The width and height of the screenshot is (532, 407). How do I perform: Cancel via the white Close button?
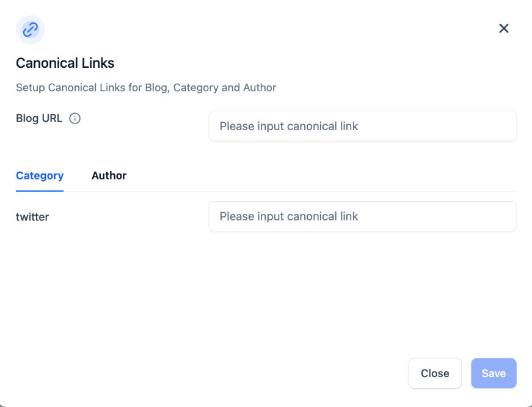tap(435, 373)
